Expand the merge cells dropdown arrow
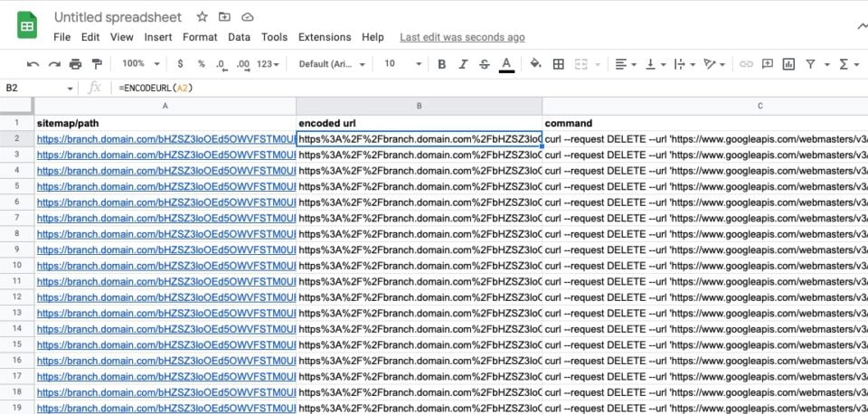Screen dimensions: 868x414 (x=598, y=65)
